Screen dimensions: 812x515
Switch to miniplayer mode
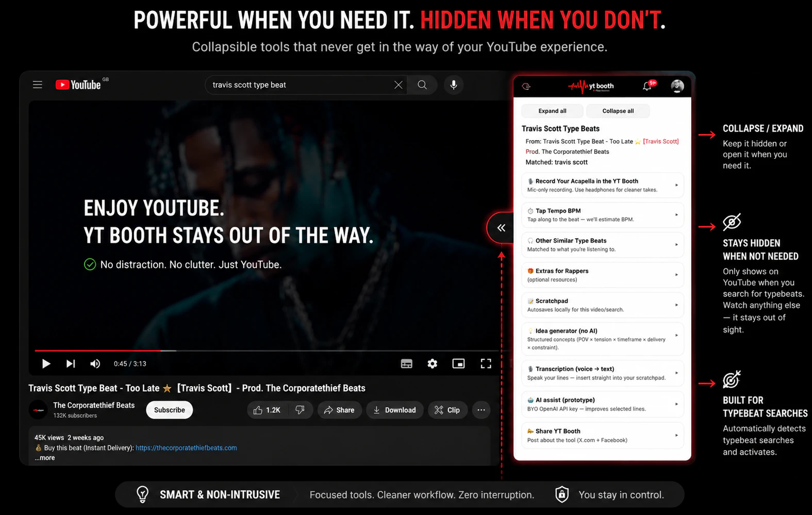458,363
